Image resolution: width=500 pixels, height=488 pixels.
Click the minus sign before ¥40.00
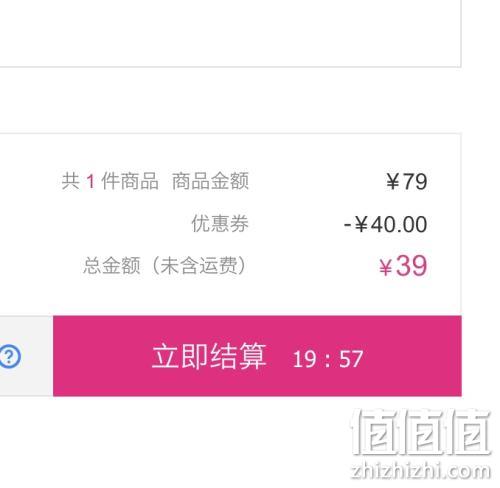[347, 225]
